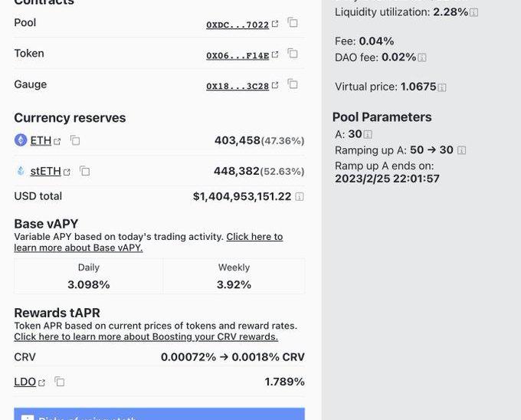This screenshot has width=521, height=420.
Task: Show info for A parameter
Action: [368, 135]
